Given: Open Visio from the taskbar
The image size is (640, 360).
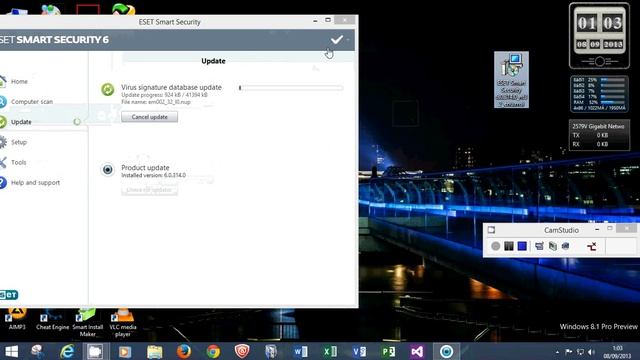Looking at the screenshot, I should click(x=359, y=351).
